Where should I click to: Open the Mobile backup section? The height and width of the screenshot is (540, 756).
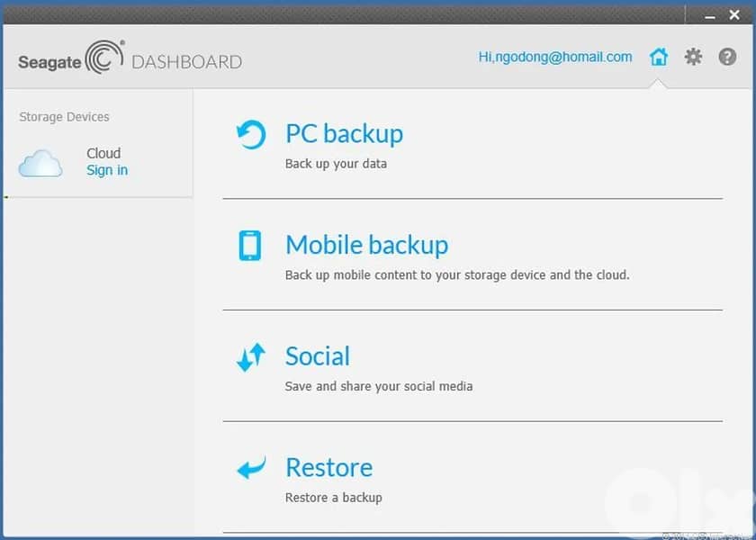[x=367, y=245]
